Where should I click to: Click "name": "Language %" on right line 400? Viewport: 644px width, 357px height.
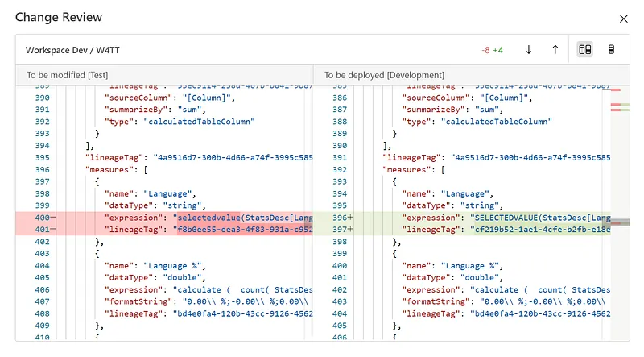pos(452,266)
